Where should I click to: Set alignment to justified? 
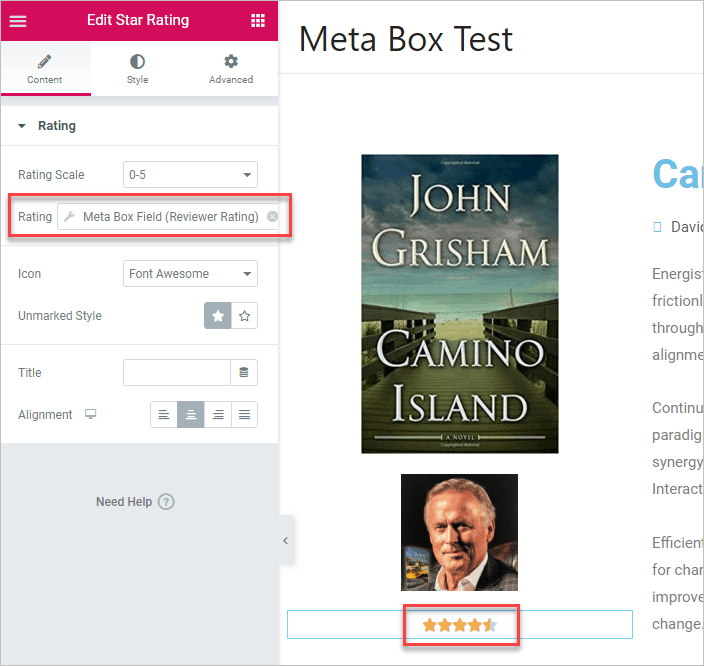coord(245,415)
